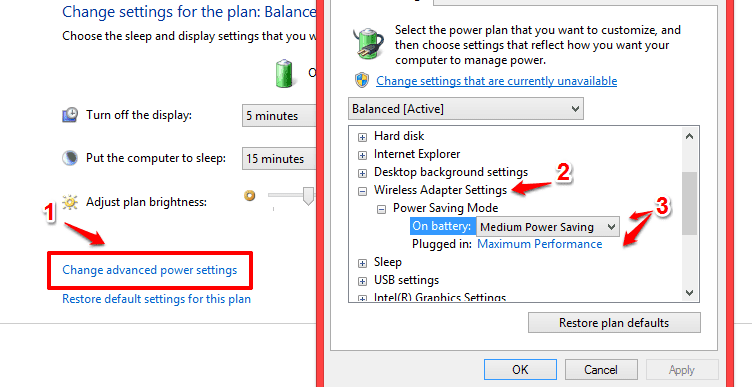This screenshot has height=387, width=752.
Task: Click the plan brightness slider handle
Action: coord(308,196)
